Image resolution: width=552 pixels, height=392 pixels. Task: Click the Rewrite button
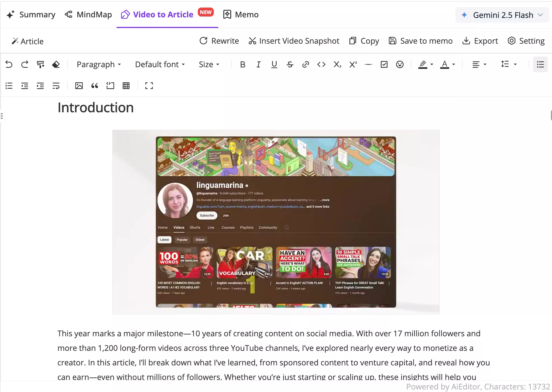(219, 41)
